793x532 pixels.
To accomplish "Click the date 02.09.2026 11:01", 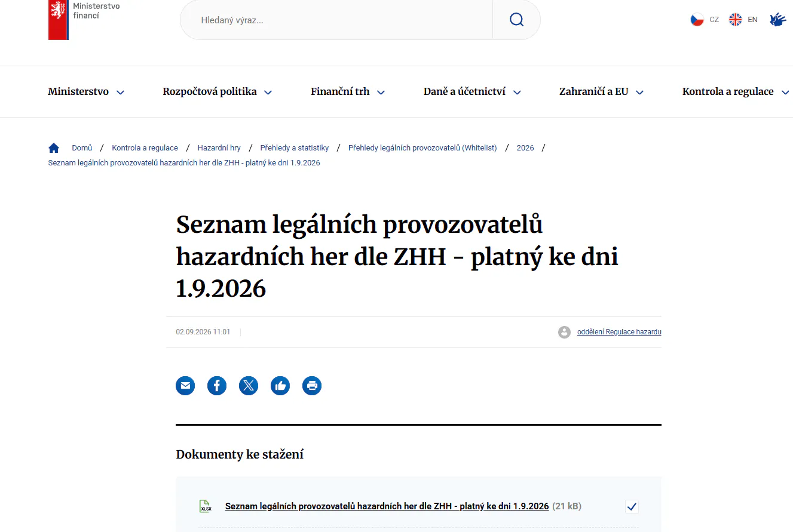I will click(203, 332).
